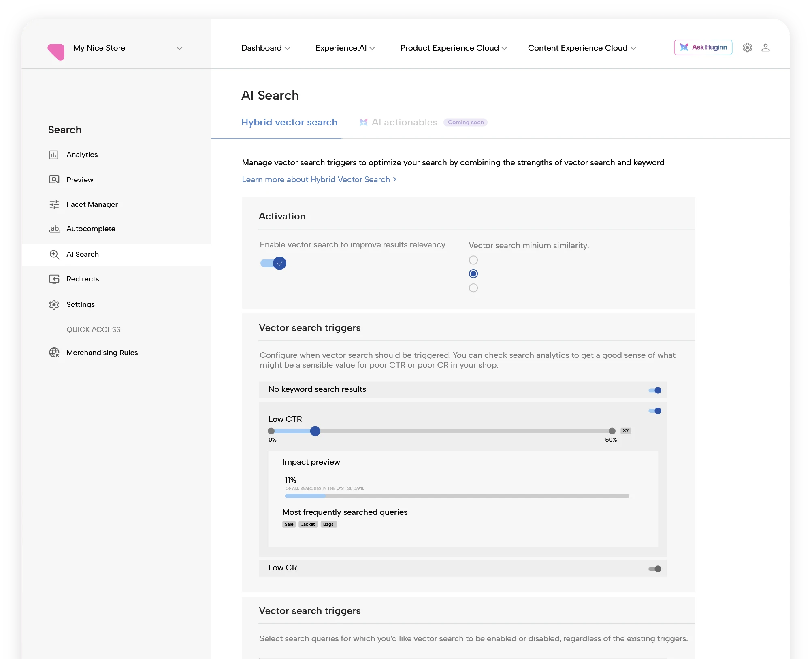Screen dimensions: 812x659
Task: Open the top-right settings gear
Action: click(x=747, y=48)
